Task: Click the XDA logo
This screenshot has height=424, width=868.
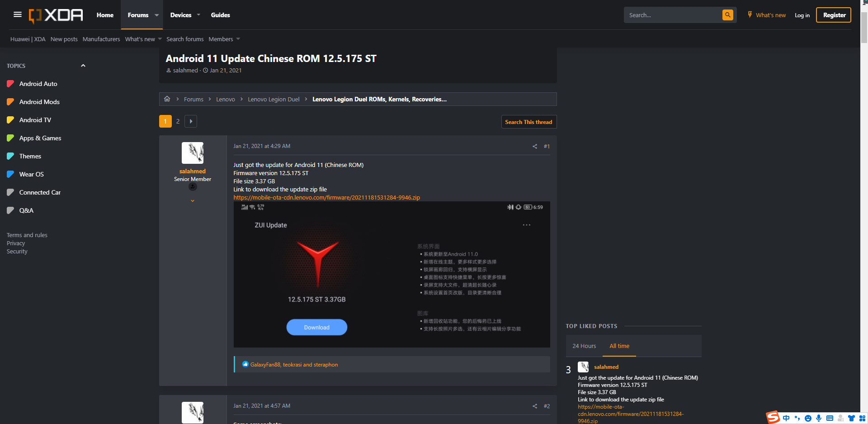Action: tap(56, 15)
